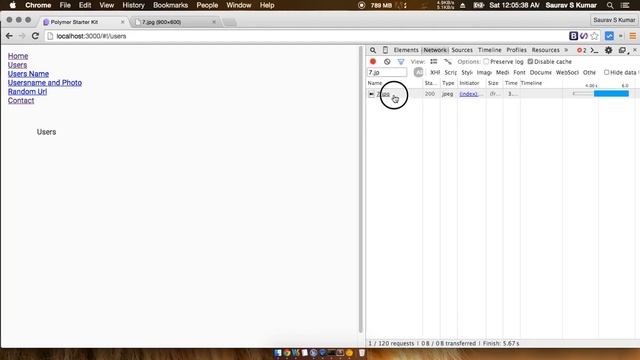The image size is (640, 360).
Task: Open DevTools settings gear
Action: (608, 50)
